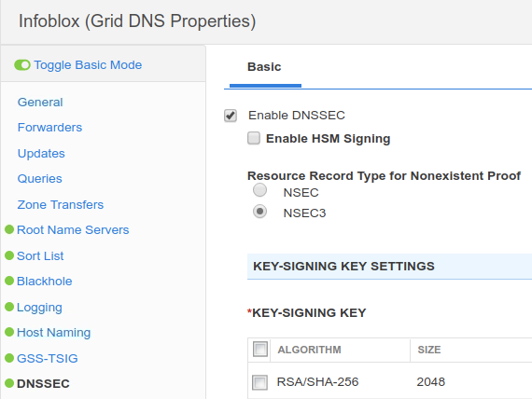Click green dot beside Sort List

[9, 255]
